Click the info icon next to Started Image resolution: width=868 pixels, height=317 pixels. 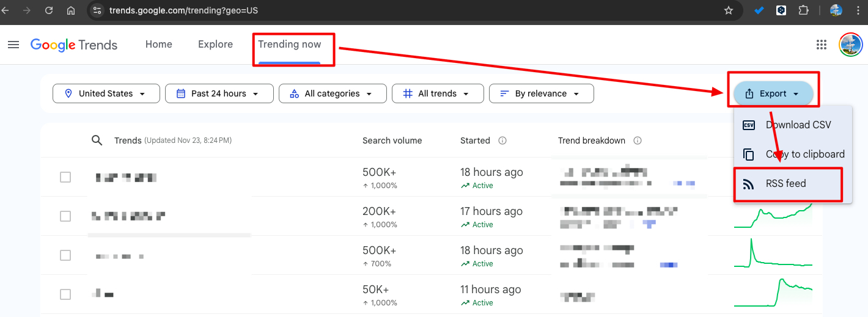502,140
